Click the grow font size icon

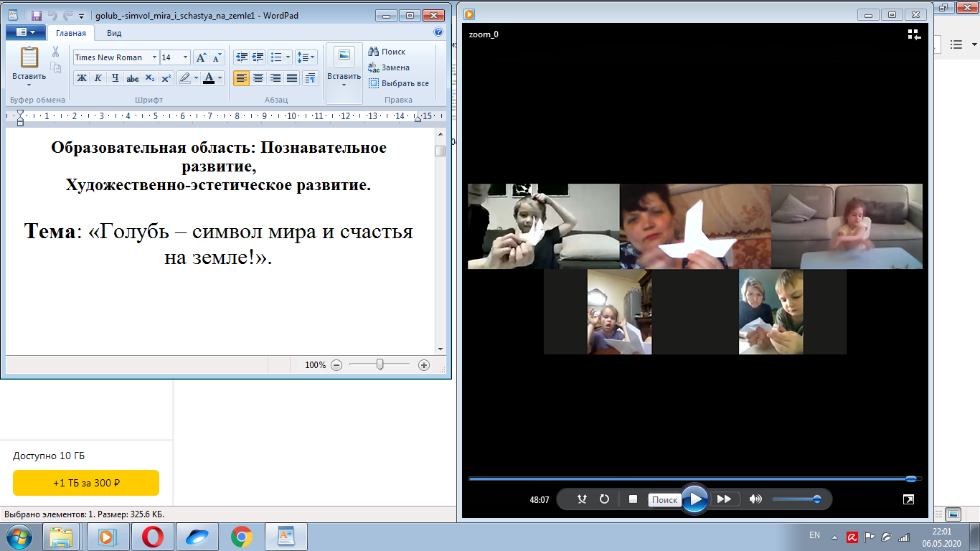[x=202, y=57]
